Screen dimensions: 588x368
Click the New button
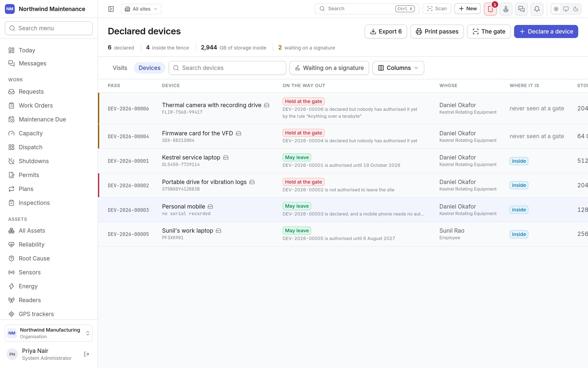[468, 9]
